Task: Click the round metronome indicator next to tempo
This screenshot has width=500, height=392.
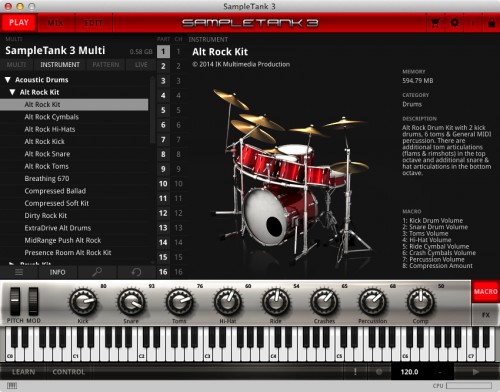Action: pos(379,372)
